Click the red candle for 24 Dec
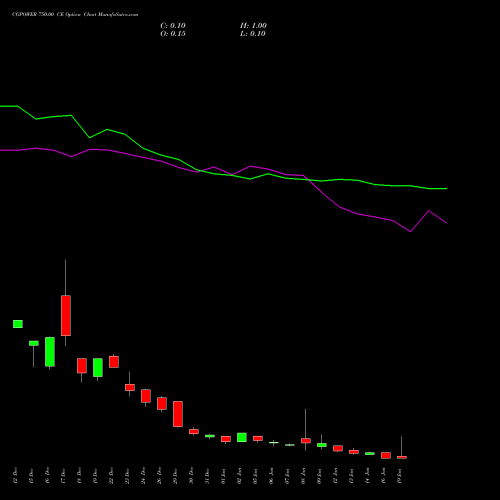This screenshot has width=500, height=500. click(x=146, y=396)
